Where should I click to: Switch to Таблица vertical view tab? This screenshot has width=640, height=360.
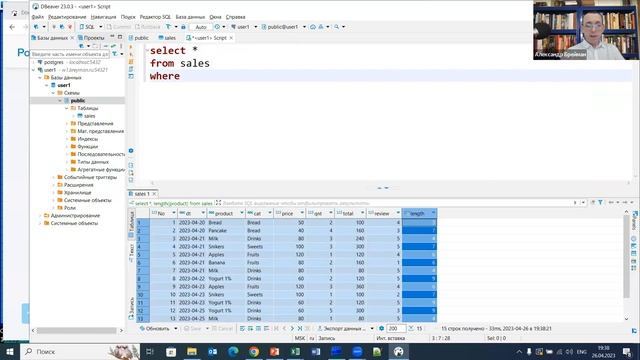point(131,224)
